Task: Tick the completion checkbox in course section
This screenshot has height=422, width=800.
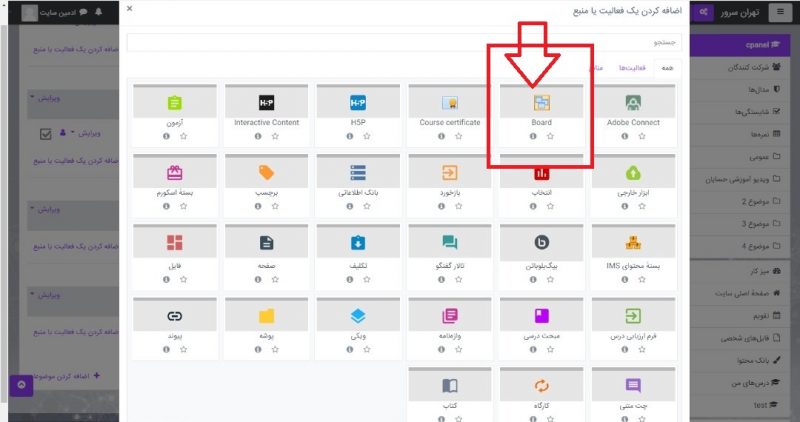Action: [46, 133]
